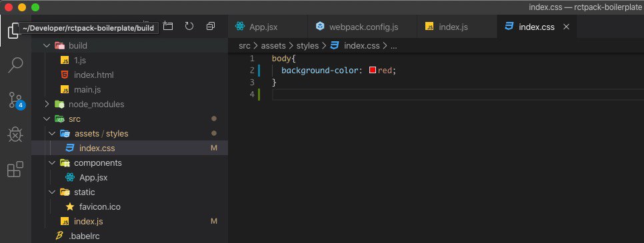This screenshot has width=644, height=243.
Task: Switch to the webpack.config.js tab
Action: (362, 27)
